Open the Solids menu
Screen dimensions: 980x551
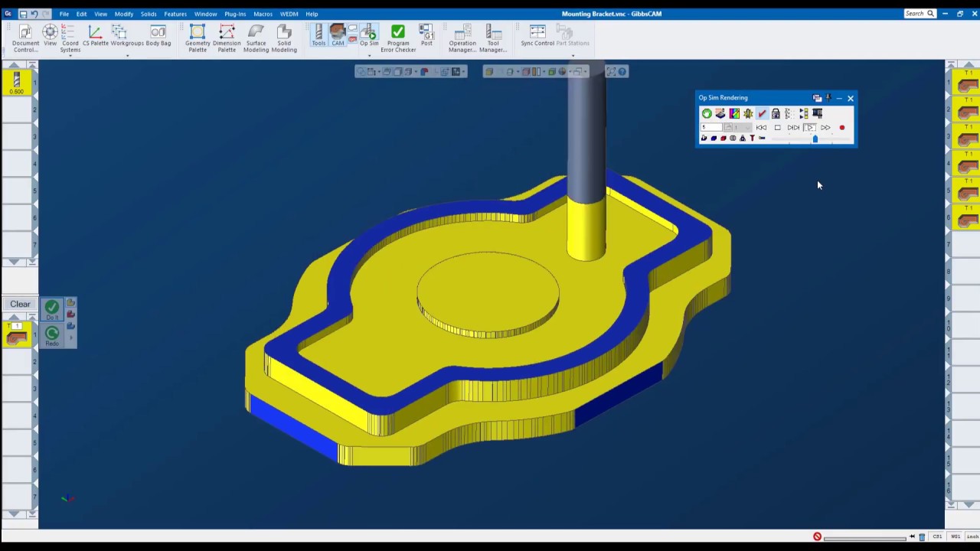click(149, 14)
